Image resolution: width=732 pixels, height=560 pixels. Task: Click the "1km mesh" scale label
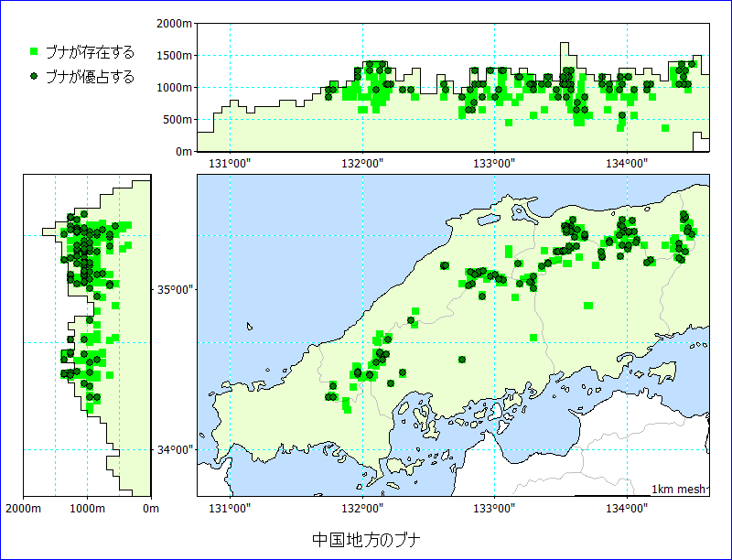[x=678, y=490]
